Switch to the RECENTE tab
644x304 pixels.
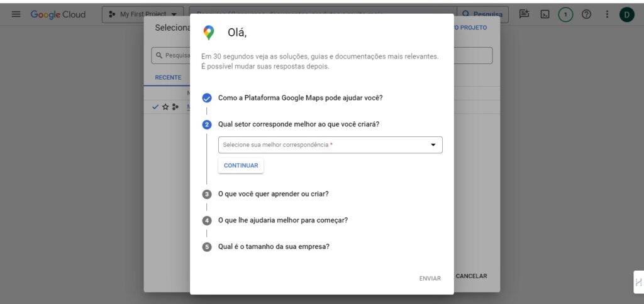point(168,78)
